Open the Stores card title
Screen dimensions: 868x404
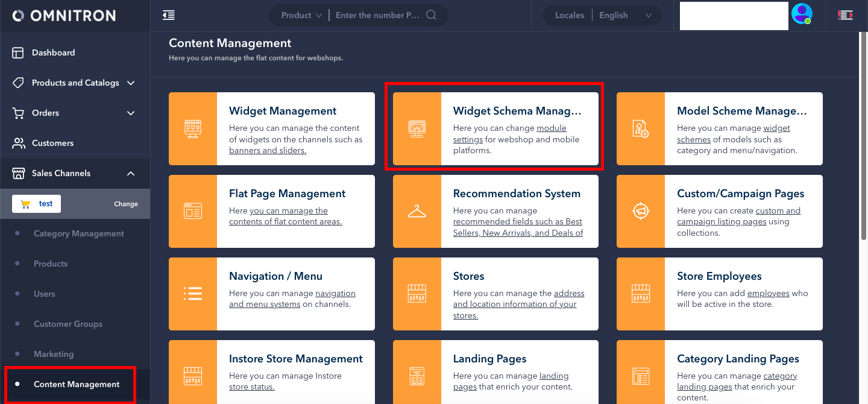tap(469, 276)
